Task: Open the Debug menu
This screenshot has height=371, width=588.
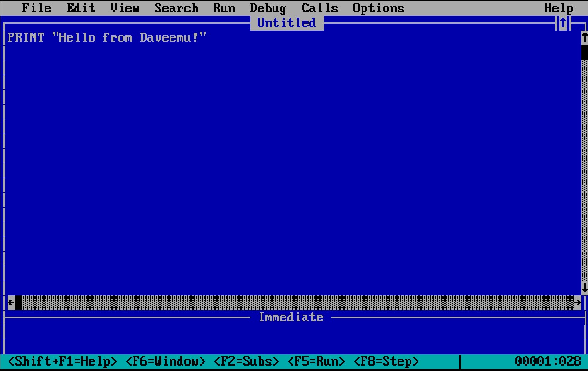Action: coord(268,8)
